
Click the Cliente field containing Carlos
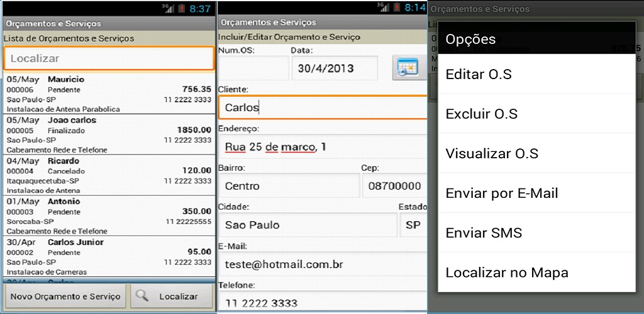point(323,107)
